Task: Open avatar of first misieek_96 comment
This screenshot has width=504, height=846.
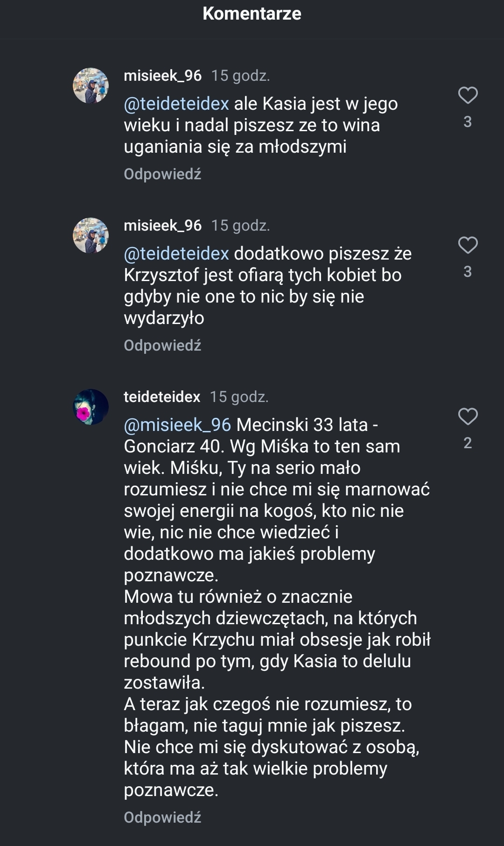Action: 91,85
